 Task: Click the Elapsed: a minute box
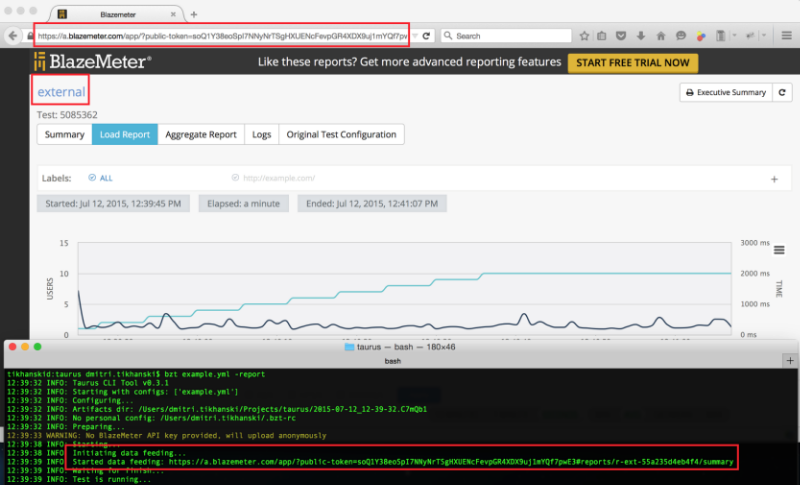[243, 203]
